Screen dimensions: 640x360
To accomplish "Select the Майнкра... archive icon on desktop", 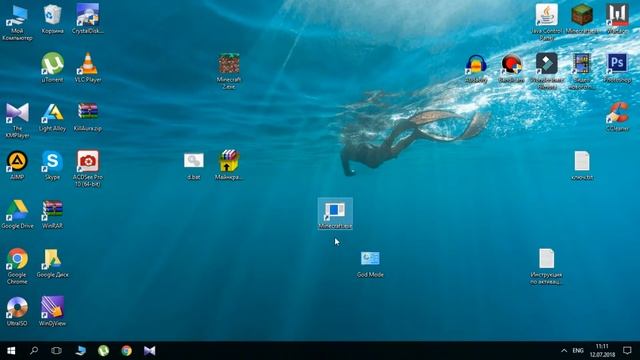I will (x=229, y=165).
